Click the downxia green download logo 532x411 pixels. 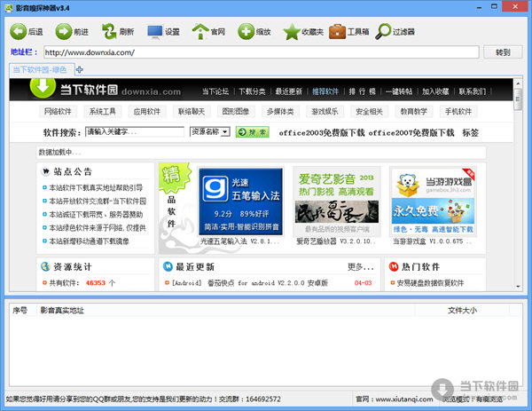click(x=43, y=87)
